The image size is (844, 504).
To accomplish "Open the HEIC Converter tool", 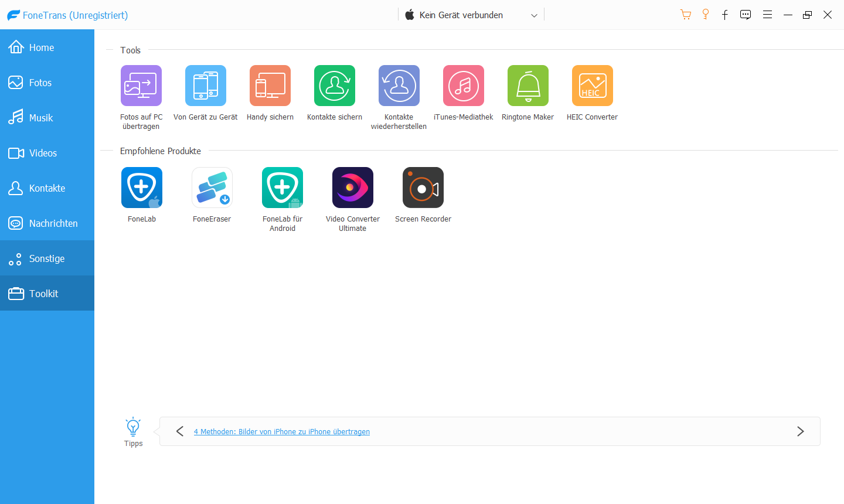I will click(593, 86).
